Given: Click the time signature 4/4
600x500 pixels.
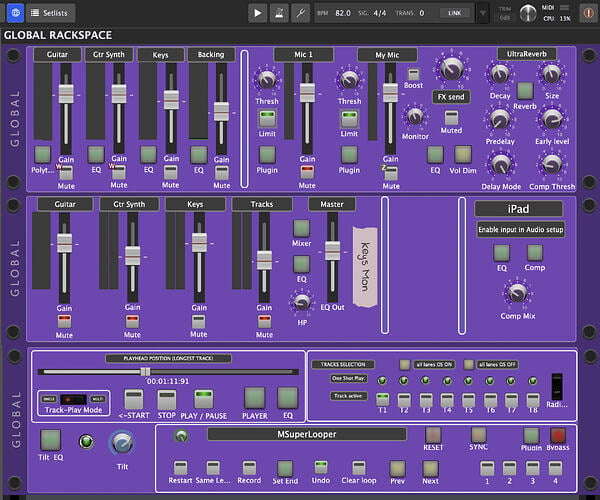Looking at the screenshot, I should click(380, 13).
